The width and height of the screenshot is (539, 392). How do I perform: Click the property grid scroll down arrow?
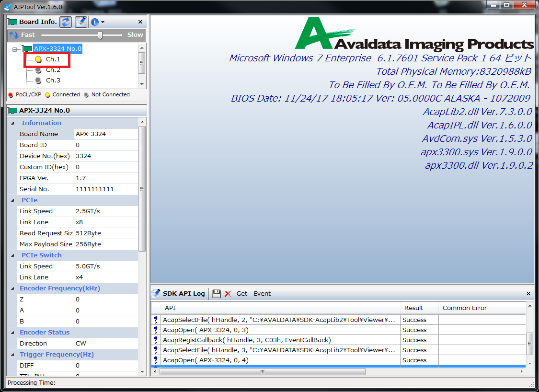[142, 372]
